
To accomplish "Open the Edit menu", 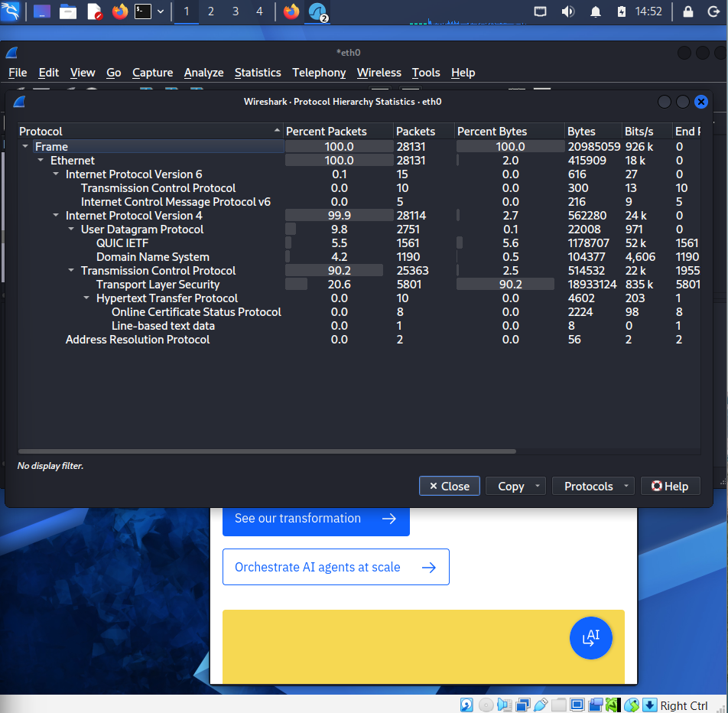I will pyautogui.click(x=48, y=73).
